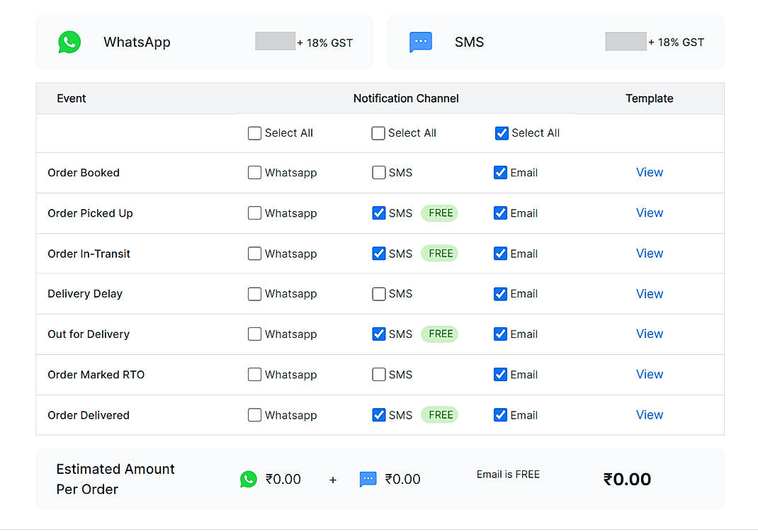Click the SMS chat bubble icon in pricing card
The width and height of the screenshot is (758, 532).
pos(421,42)
